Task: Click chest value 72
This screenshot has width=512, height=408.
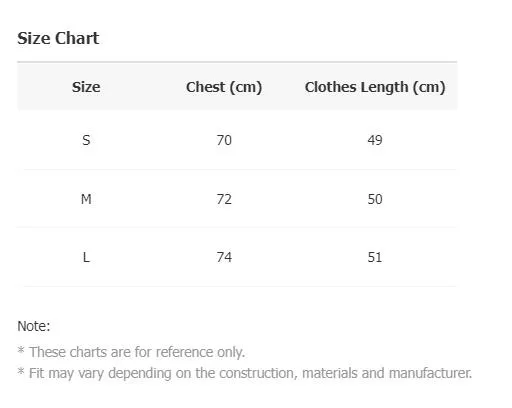Action: point(224,199)
